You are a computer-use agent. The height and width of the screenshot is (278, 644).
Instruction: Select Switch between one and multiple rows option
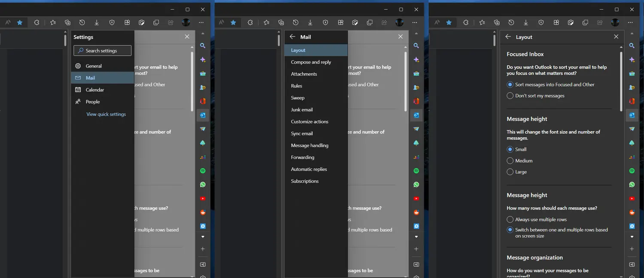[510, 230]
